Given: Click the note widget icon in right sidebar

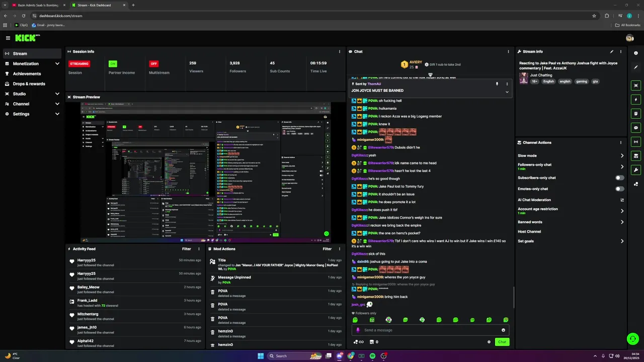Looking at the screenshot, I should click(636, 114).
